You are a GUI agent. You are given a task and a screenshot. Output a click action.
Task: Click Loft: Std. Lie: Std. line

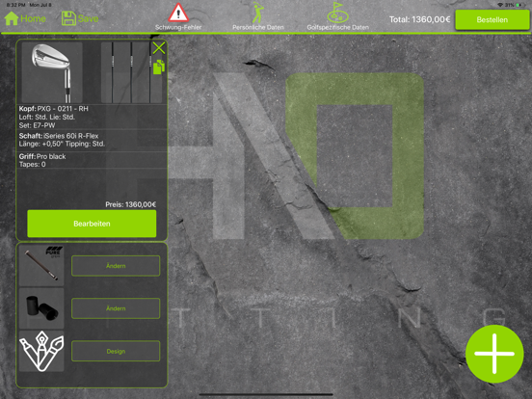point(47,117)
